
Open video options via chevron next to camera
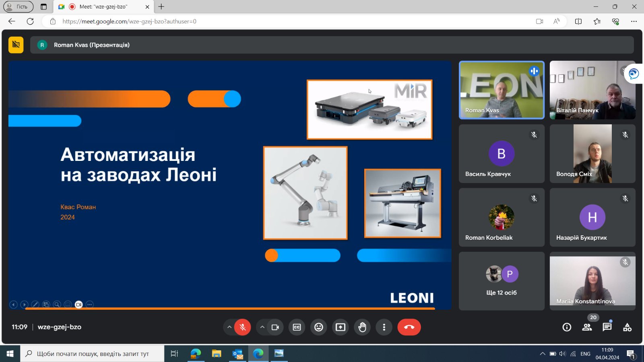click(262, 327)
